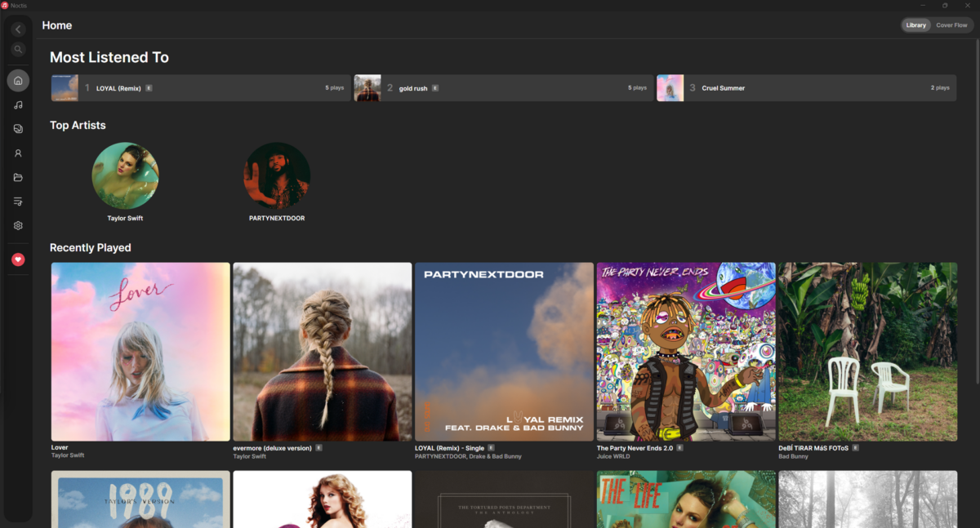980x528 pixels.
Task: Click the "2 plays" count on Cruel Summer
Action: click(940, 88)
